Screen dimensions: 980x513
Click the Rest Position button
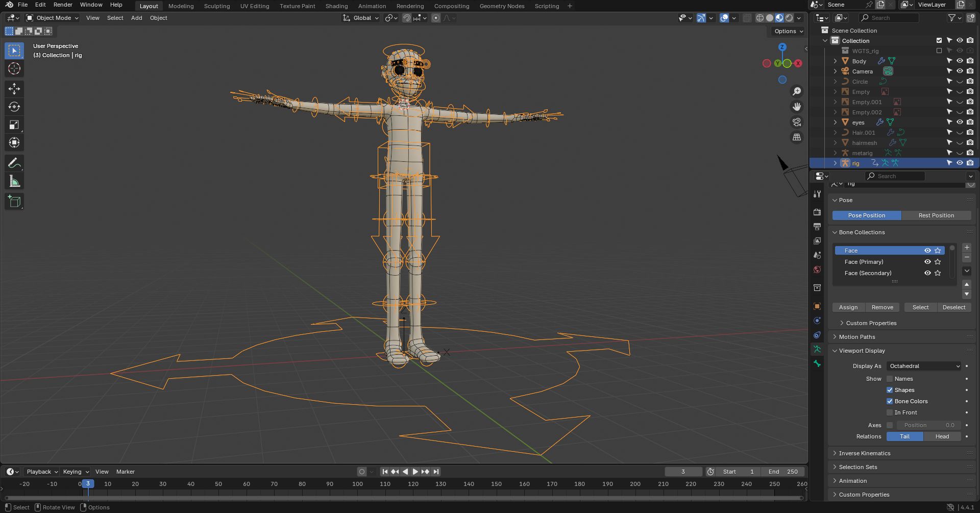coord(936,215)
